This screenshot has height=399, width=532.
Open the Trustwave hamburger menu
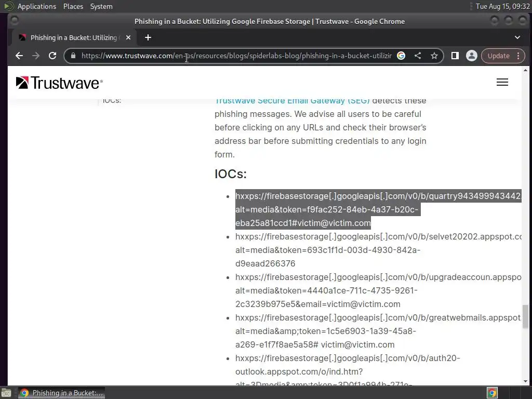click(x=502, y=82)
